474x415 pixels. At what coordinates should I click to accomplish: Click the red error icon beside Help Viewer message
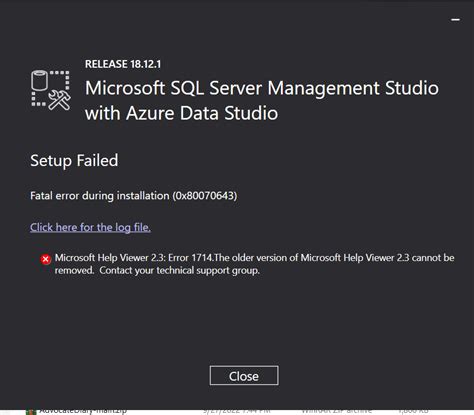coord(46,259)
